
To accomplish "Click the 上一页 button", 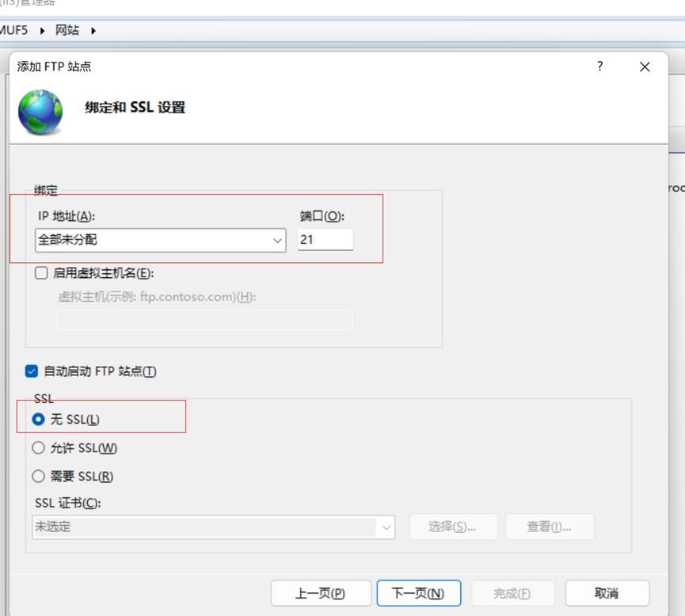I will coord(322,592).
